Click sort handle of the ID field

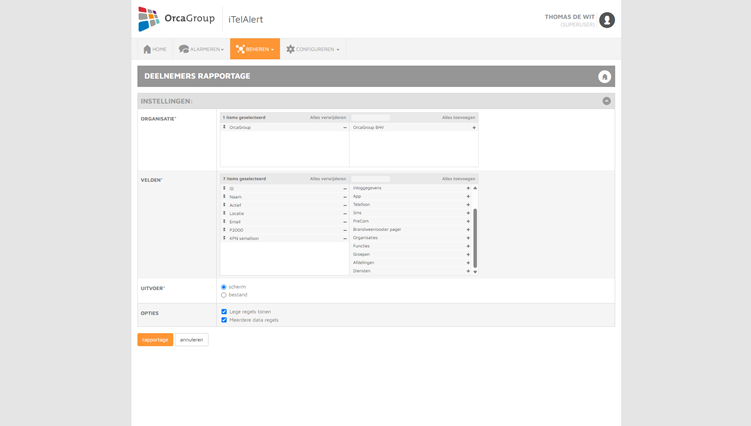pyautogui.click(x=224, y=188)
